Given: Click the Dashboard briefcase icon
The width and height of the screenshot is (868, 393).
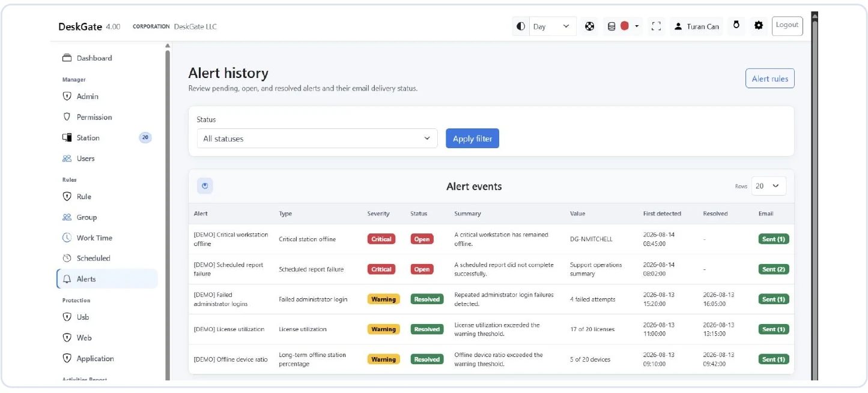Looking at the screenshot, I should (x=67, y=58).
